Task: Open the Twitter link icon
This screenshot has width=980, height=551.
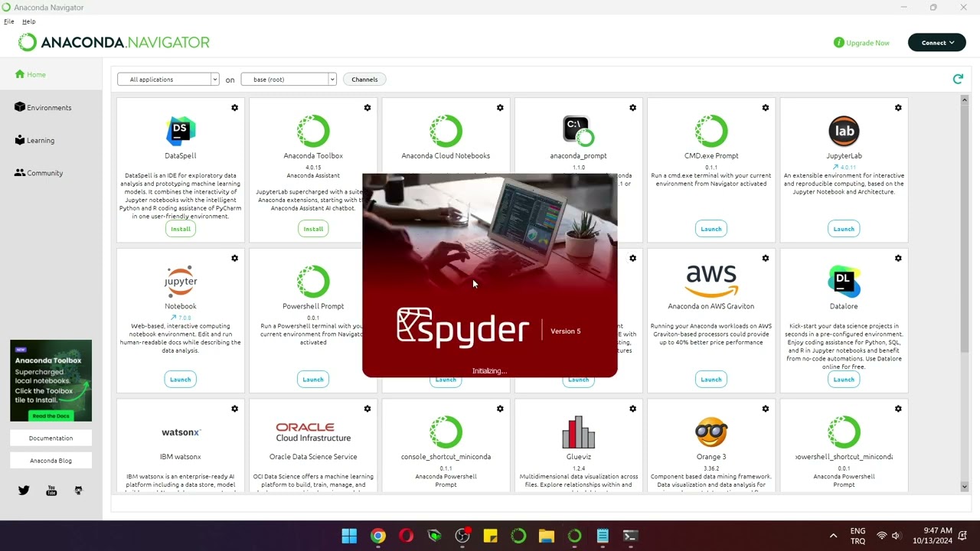Action: (24, 491)
